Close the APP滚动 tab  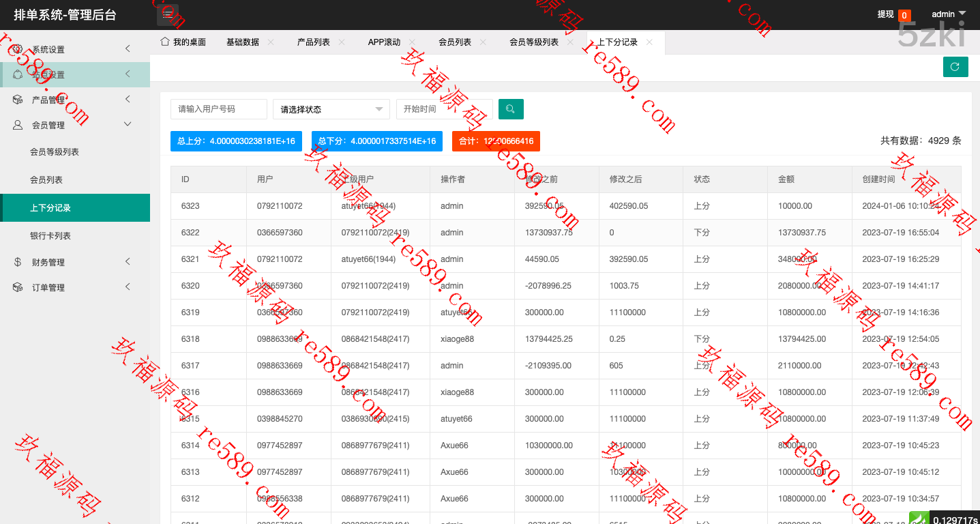(413, 42)
